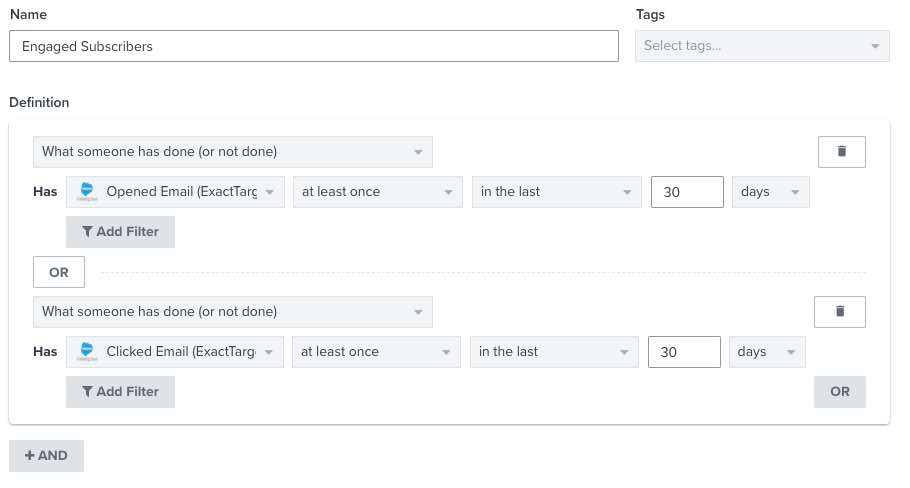The height and width of the screenshot is (488, 910).
Task: Click the + AND button
Action: pyautogui.click(x=46, y=456)
